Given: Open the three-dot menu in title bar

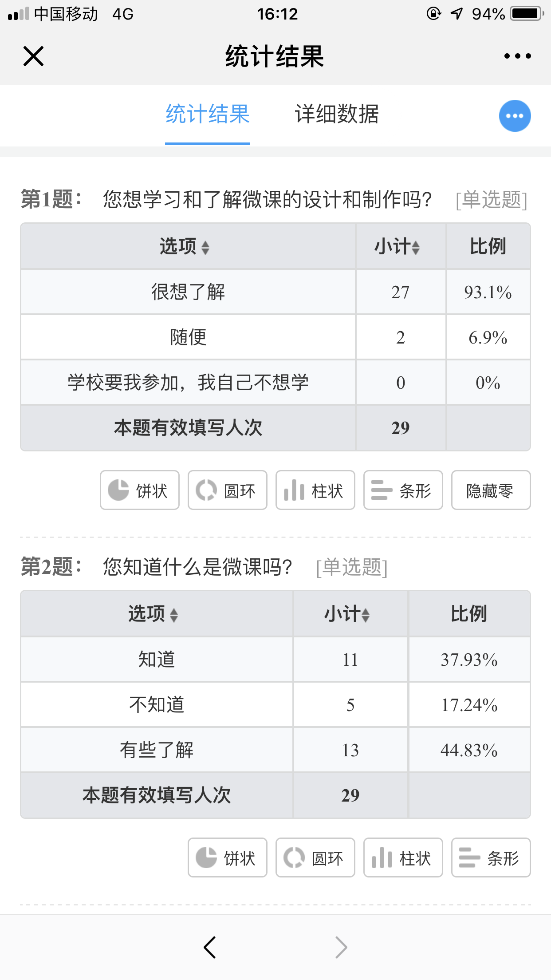Looking at the screenshot, I should [x=517, y=56].
